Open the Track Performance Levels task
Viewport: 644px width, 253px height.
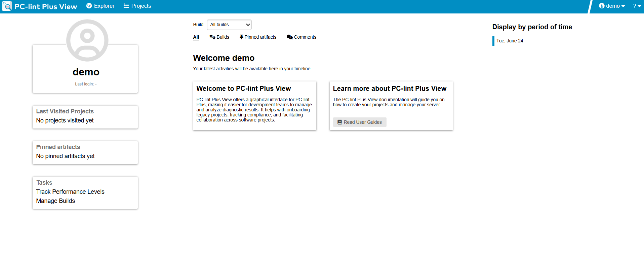coord(70,192)
